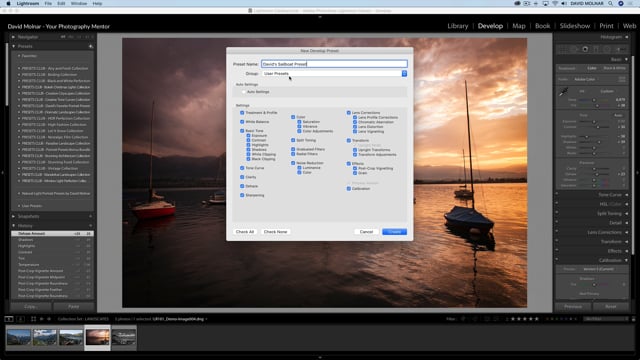
Task: Switch to the Library module
Action: [x=458, y=26]
